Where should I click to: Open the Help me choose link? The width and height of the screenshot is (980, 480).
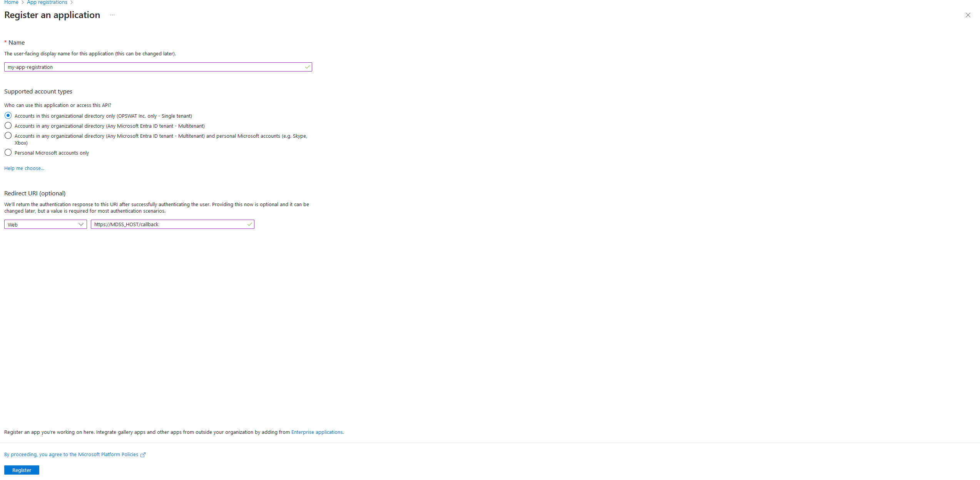[24, 168]
